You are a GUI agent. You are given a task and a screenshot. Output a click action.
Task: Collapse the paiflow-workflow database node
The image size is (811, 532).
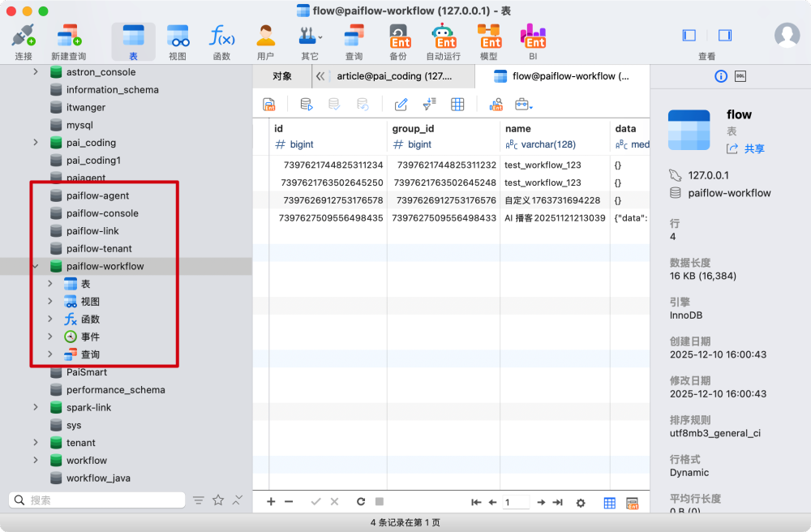click(x=35, y=266)
